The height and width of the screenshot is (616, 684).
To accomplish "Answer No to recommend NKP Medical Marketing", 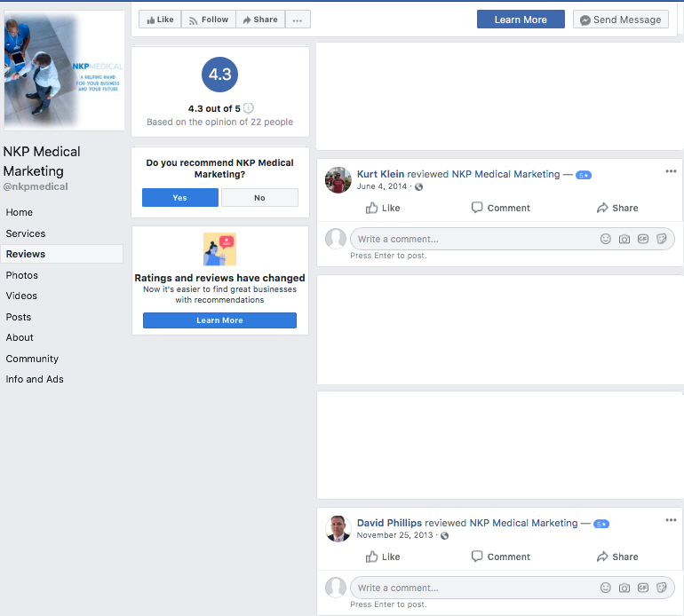I will (259, 197).
